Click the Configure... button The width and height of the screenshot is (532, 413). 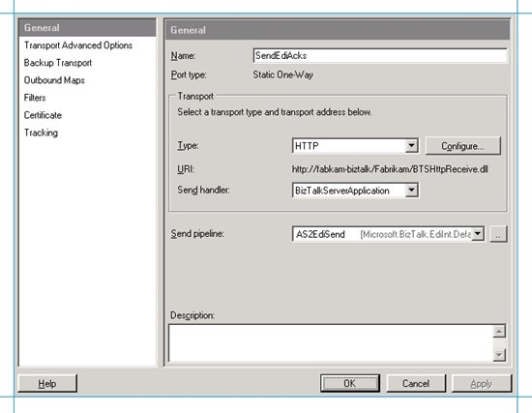click(x=462, y=146)
